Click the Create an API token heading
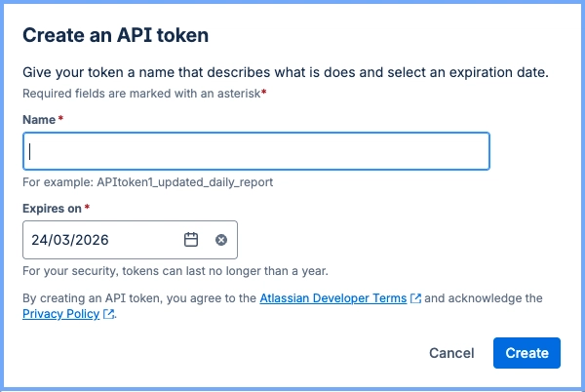 click(x=116, y=36)
